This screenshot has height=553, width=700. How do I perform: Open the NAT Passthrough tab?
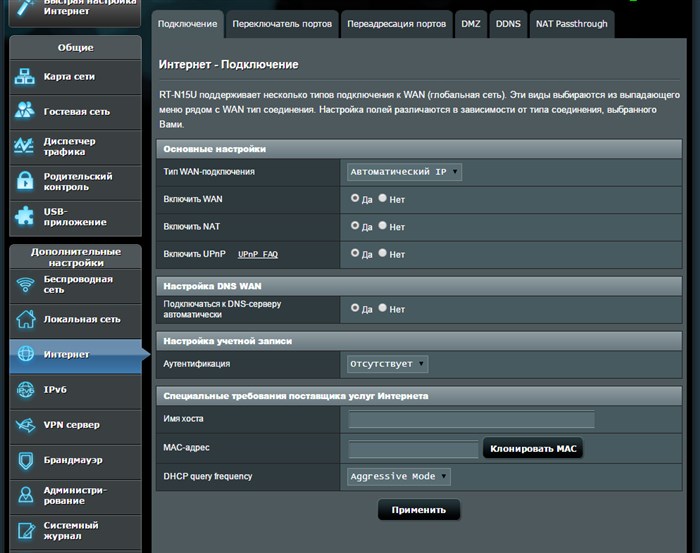click(572, 24)
